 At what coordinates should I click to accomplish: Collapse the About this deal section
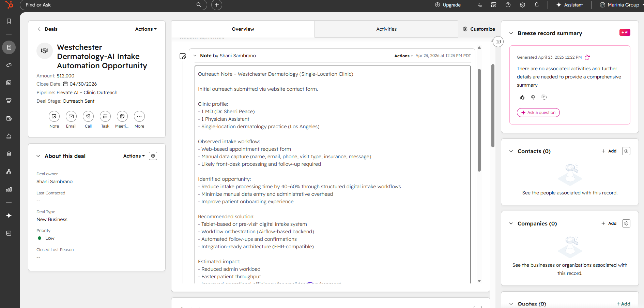pyautogui.click(x=38, y=156)
